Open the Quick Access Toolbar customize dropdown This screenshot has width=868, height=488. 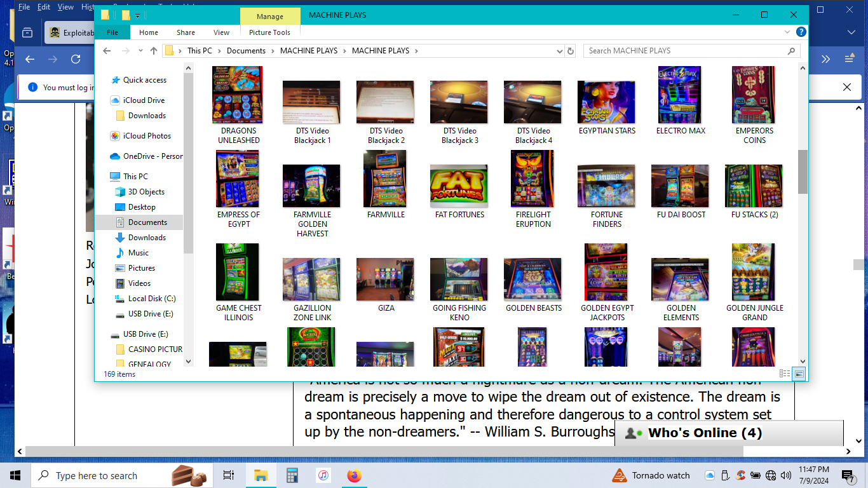(x=138, y=15)
